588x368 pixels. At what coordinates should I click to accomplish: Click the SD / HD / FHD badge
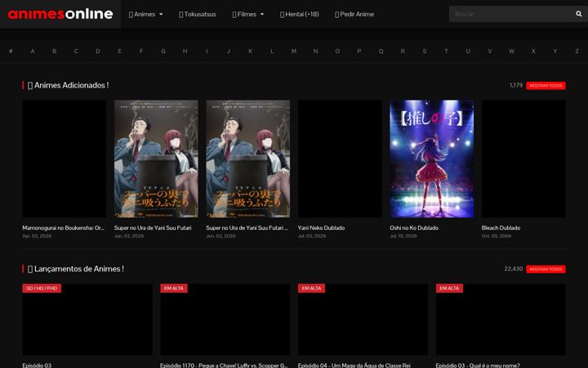click(42, 288)
